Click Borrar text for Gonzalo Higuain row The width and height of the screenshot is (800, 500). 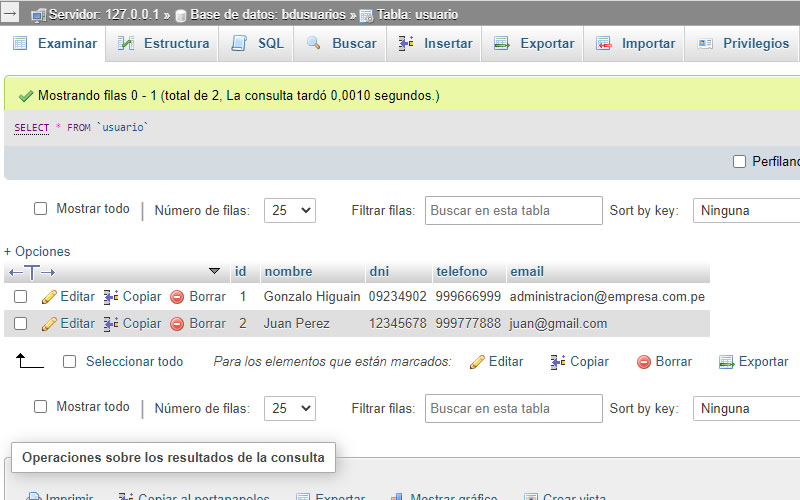click(207, 296)
